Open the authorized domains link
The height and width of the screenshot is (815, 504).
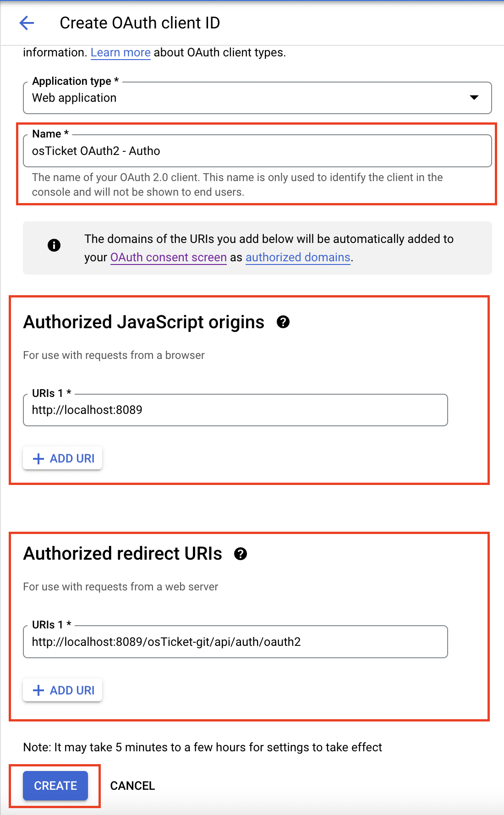(x=297, y=257)
